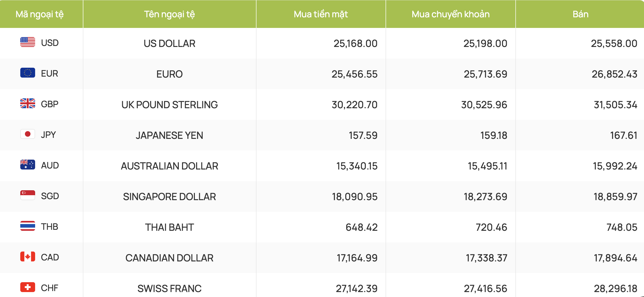The width and height of the screenshot is (644, 297).
Task: Select the US DOLLAR currency name
Action: coord(169,43)
